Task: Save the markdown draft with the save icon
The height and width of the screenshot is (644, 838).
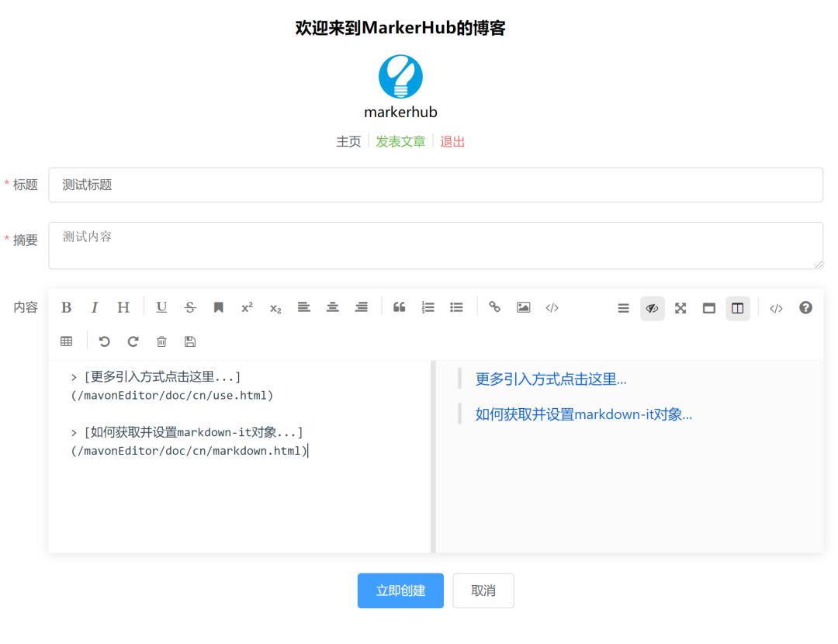Action: coord(190,341)
